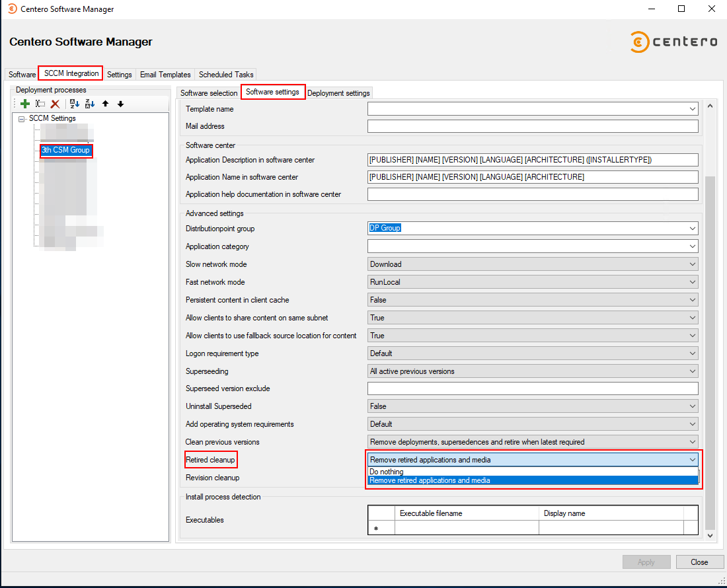Choose 'Remove retired applications and media' list option
Viewport: 727px width, 588px height.
tap(533, 480)
